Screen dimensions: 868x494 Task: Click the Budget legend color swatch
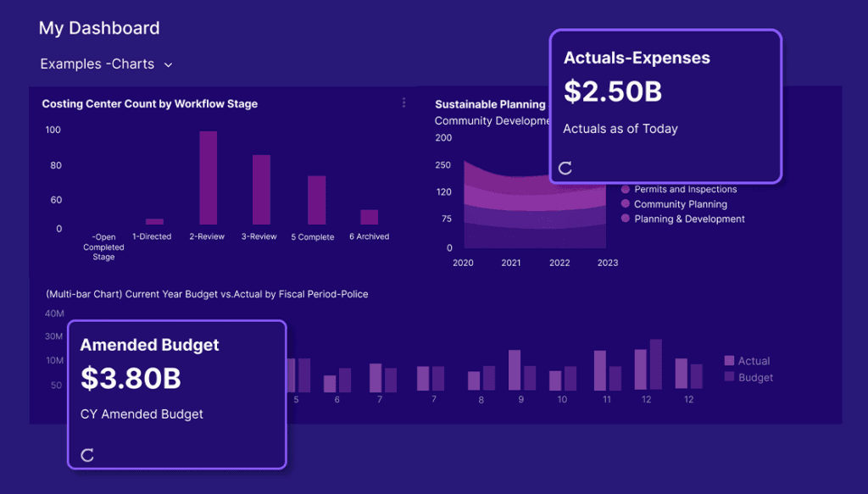click(729, 377)
